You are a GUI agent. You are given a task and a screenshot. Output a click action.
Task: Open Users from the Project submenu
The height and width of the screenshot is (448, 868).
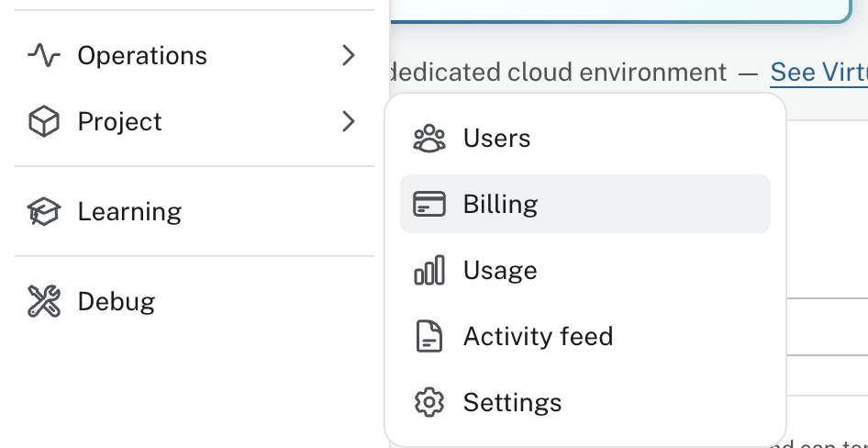pos(585,138)
